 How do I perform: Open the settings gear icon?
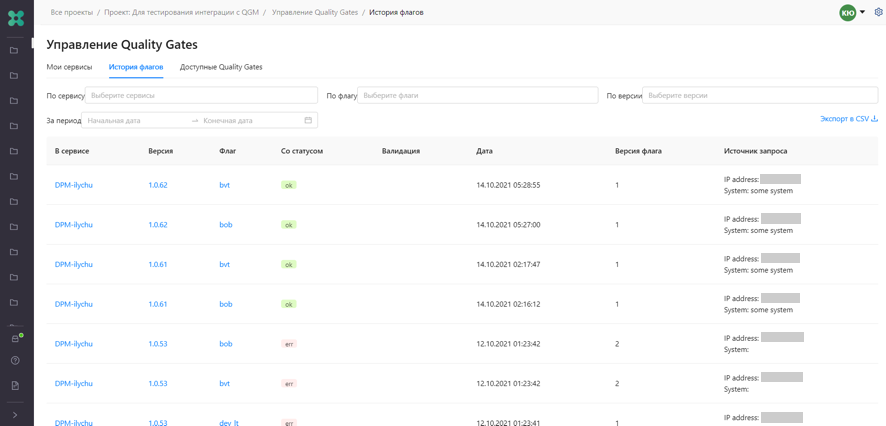click(x=878, y=13)
